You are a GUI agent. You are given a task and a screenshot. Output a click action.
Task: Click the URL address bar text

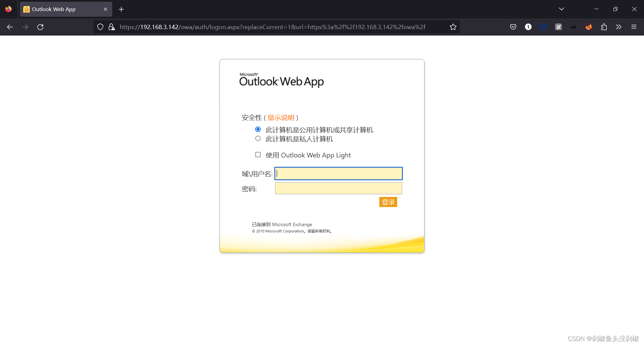pos(272,27)
